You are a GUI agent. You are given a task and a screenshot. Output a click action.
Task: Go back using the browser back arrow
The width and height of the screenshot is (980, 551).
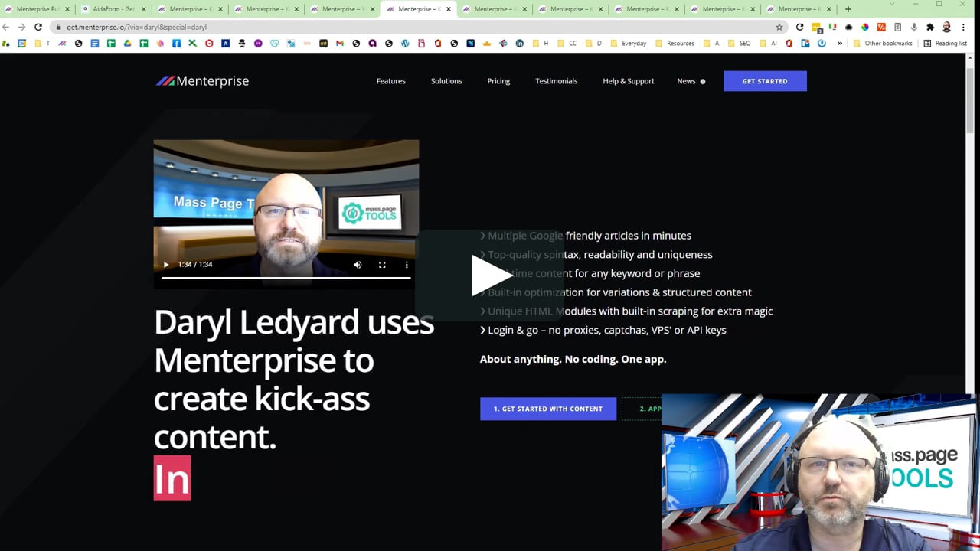pos(6,27)
